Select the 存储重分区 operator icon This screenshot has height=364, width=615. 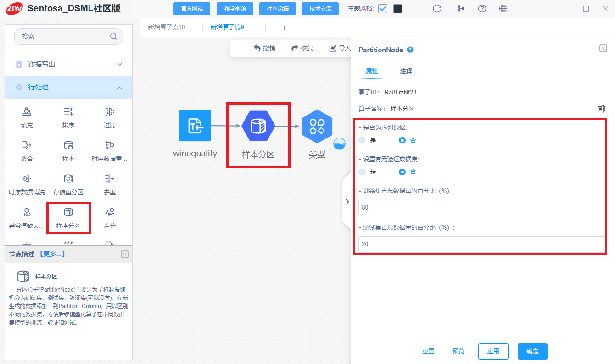point(68,178)
